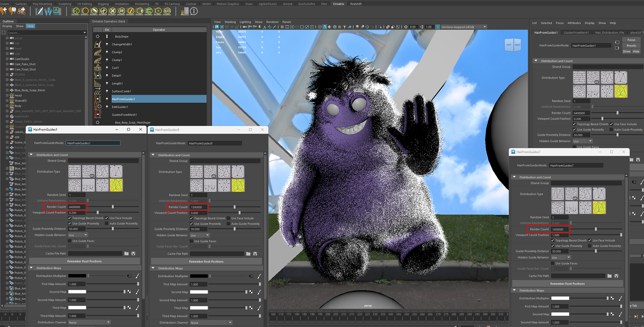Click Cache File Path folder icon in HairFromGuides1 window
The image size is (644, 327).
pos(126,254)
